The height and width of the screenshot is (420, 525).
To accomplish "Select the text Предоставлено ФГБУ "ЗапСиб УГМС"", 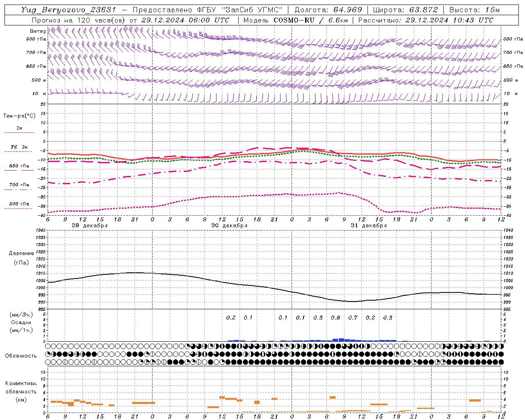I will [208, 10].
